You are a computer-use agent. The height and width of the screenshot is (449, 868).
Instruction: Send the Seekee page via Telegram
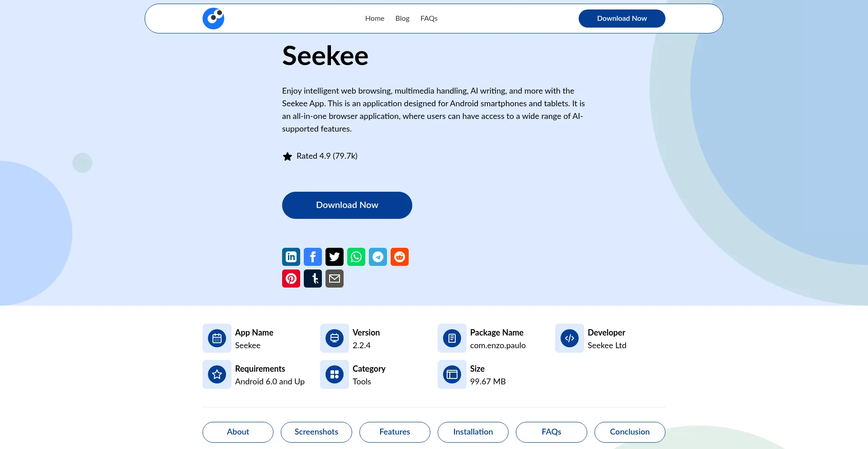[377, 256]
